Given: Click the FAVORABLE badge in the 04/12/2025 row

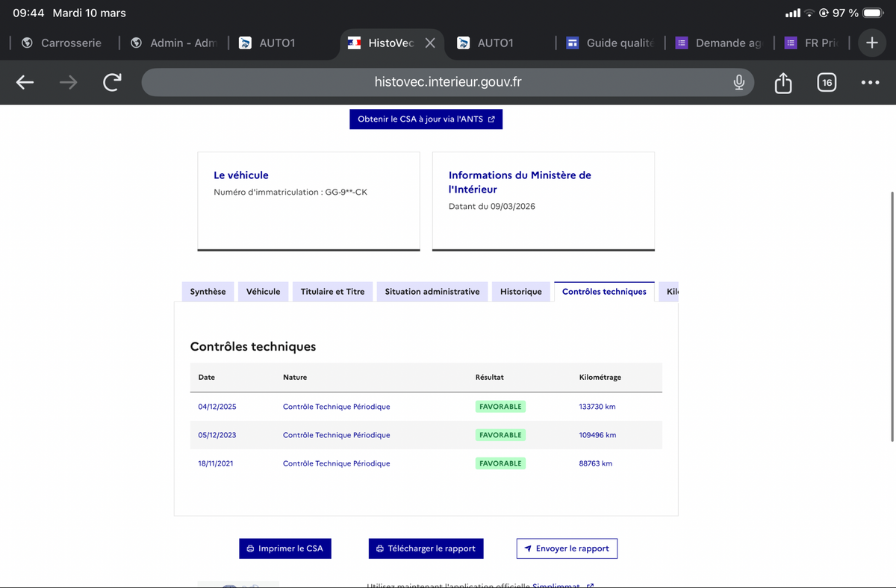Looking at the screenshot, I should (500, 407).
